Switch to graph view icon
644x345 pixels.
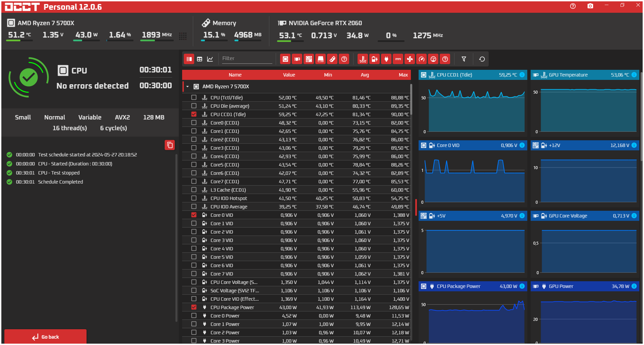click(x=210, y=59)
